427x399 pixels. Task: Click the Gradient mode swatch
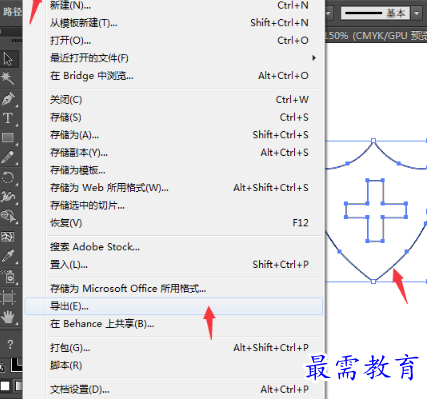point(19,386)
